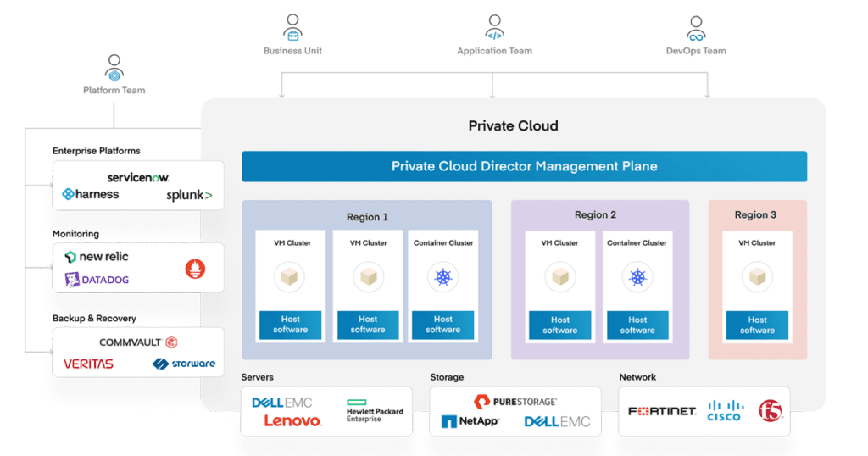This screenshot has width=868, height=456.
Task: Click the ServiceNow logo
Action: click(138, 177)
